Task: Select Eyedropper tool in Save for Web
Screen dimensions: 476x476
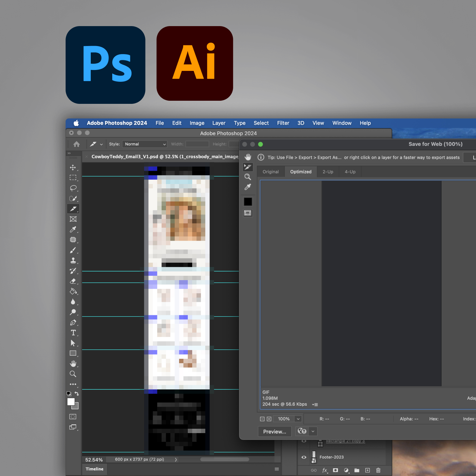Action: click(248, 187)
